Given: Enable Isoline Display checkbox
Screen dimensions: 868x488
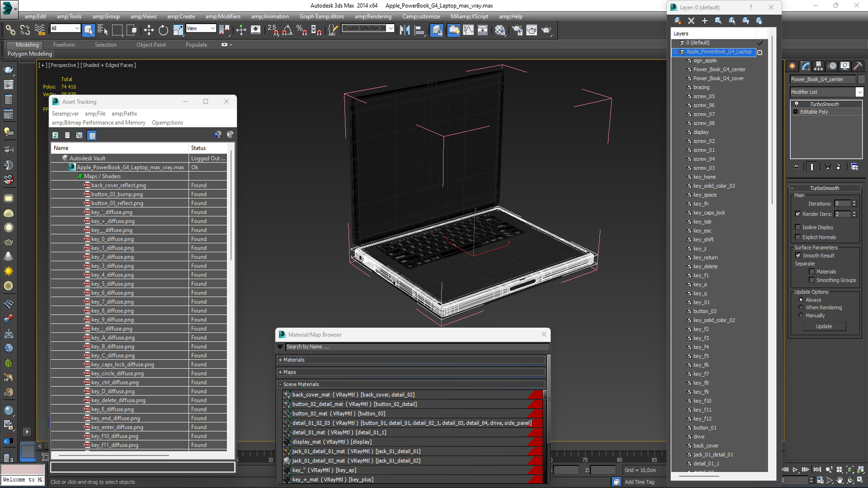Looking at the screenshot, I should tap(797, 227).
